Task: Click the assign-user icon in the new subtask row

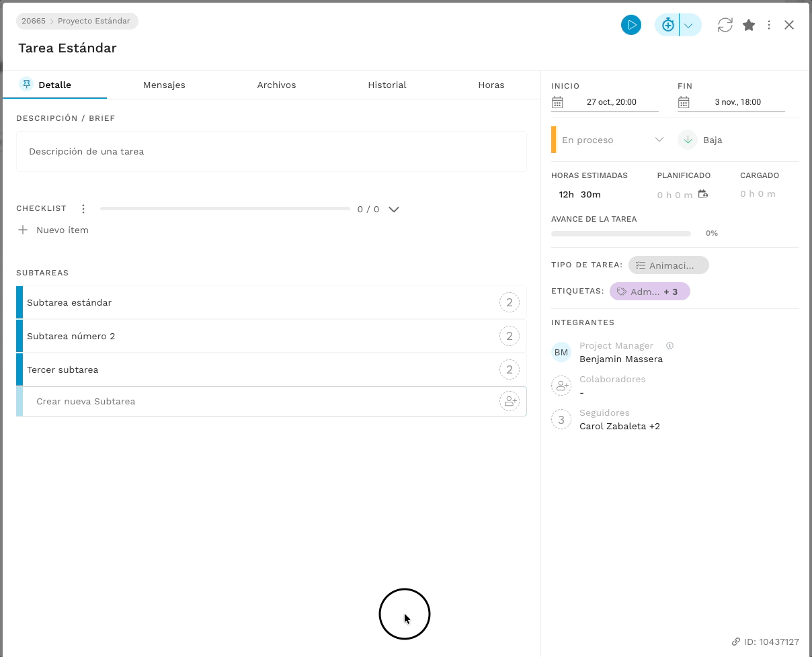Action: (x=510, y=401)
